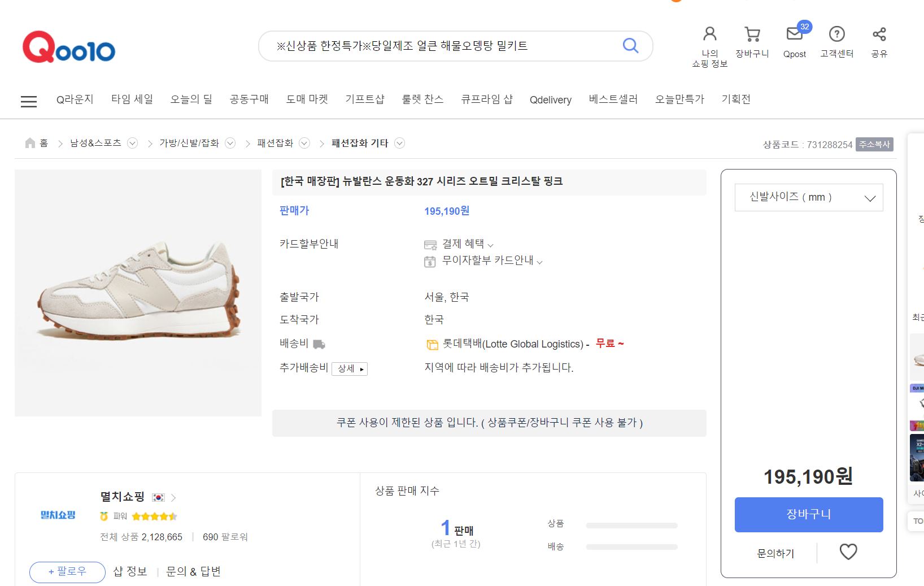The height and width of the screenshot is (586, 924).
Task: Click 가방/신발/잡화 breadcrumb link
Action: click(189, 143)
